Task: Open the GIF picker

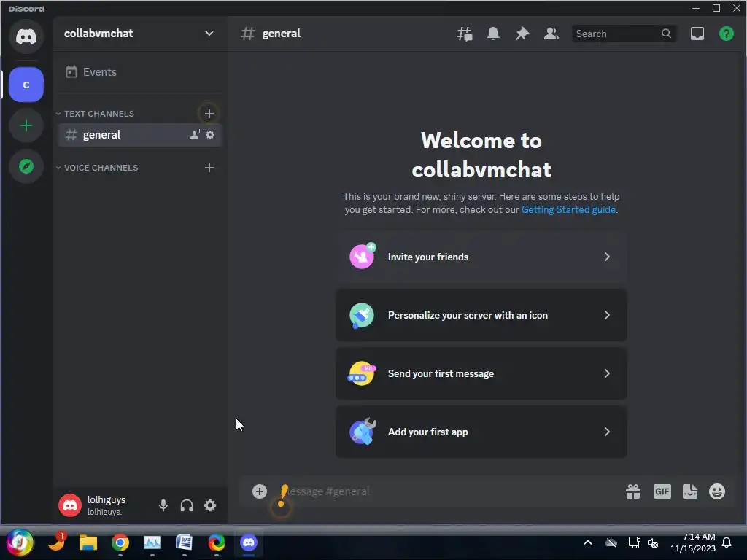Action: 662,491
